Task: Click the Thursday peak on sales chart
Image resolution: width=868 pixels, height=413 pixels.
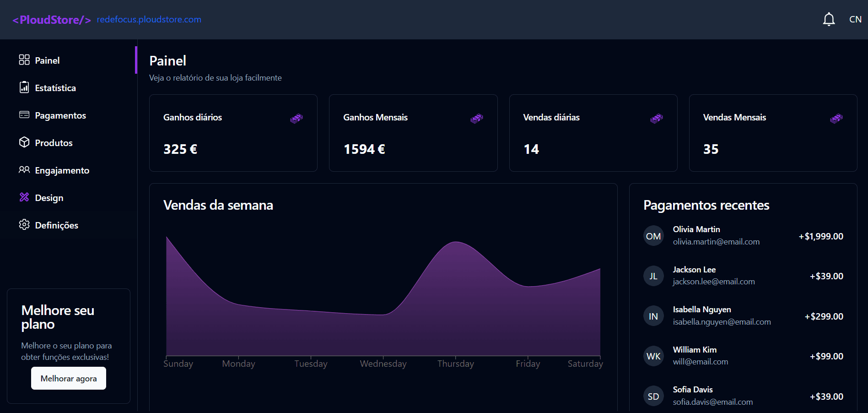Action: [x=456, y=242]
